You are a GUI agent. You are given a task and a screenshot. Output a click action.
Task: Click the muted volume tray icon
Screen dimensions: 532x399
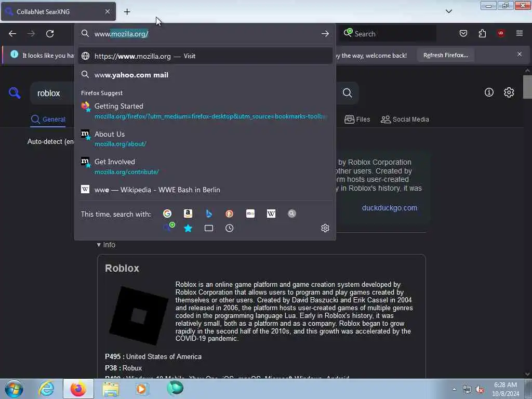coord(480,390)
